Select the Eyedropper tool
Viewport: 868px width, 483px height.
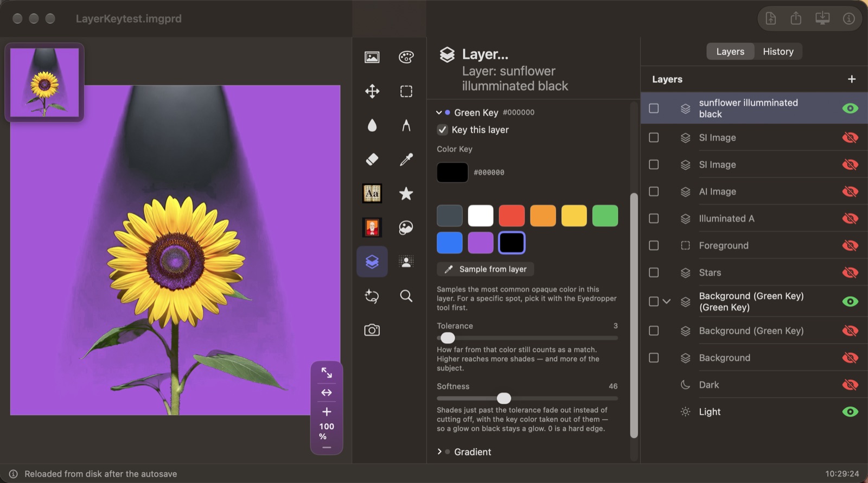[406, 160]
